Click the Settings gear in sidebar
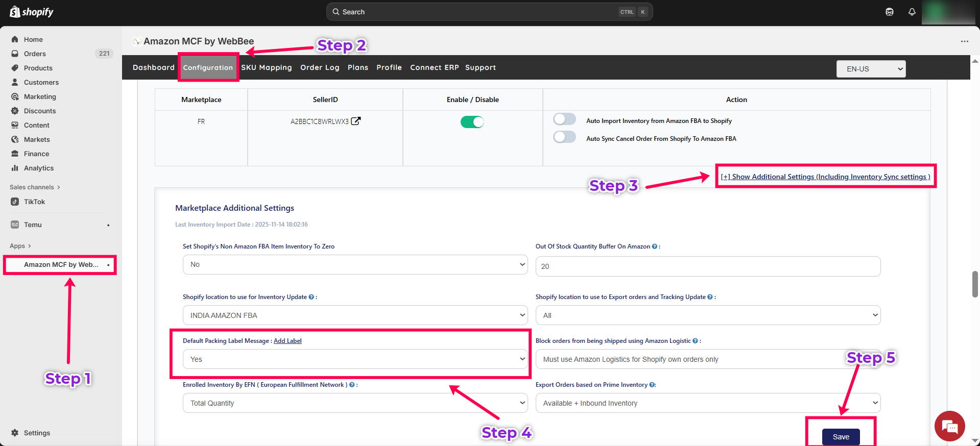The height and width of the screenshot is (446, 980). tap(15, 433)
